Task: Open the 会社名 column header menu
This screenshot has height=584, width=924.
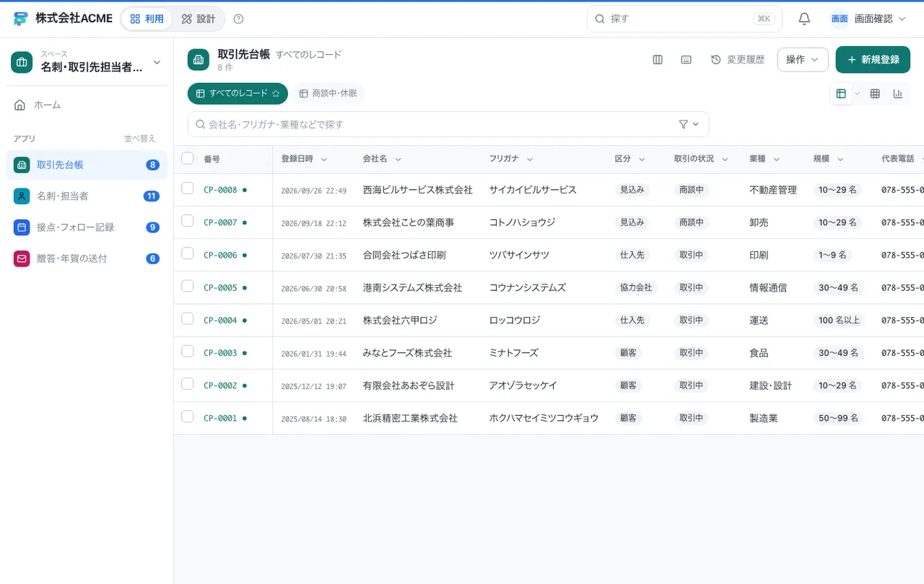Action: tap(398, 160)
